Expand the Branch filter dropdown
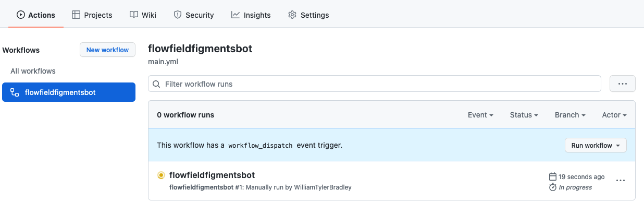Image resolution: width=644 pixels, height=213 pixels. (570, 115)
